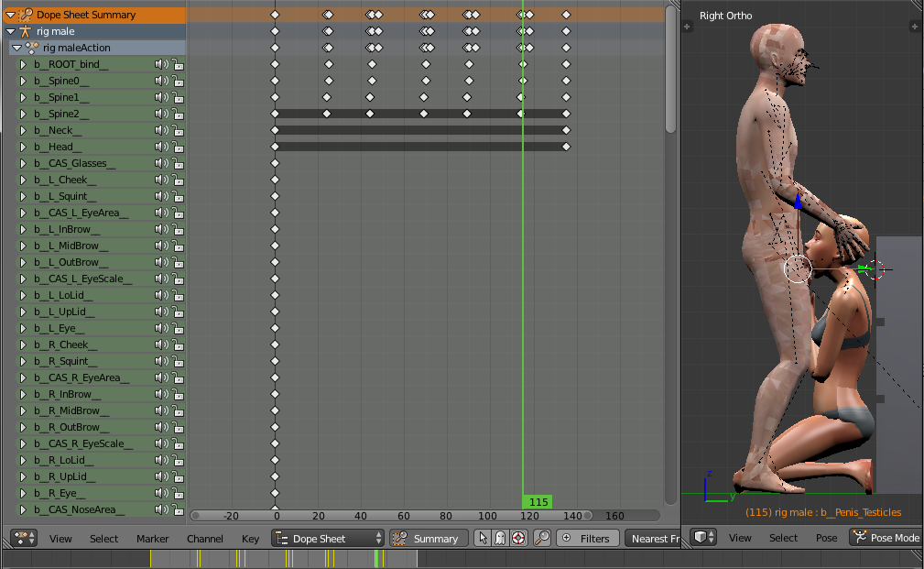Mute the b__Neck__ channel
This screenshot has width=924, height=569.
(x=161, y=130)
